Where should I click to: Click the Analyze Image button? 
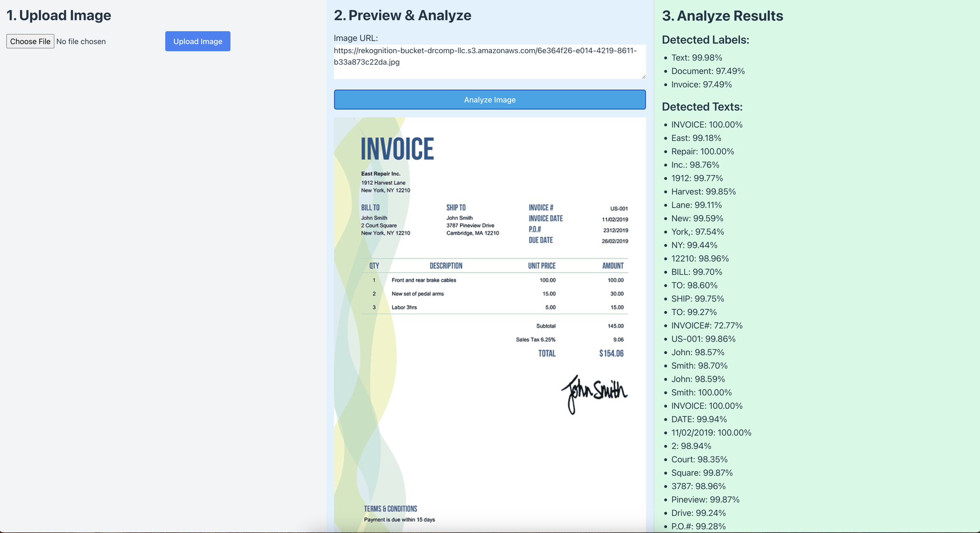click(490, 100)
